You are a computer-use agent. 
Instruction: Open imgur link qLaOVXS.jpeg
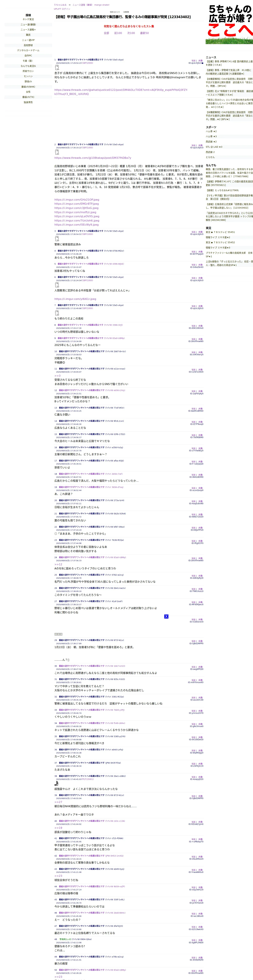pos(77,216)
